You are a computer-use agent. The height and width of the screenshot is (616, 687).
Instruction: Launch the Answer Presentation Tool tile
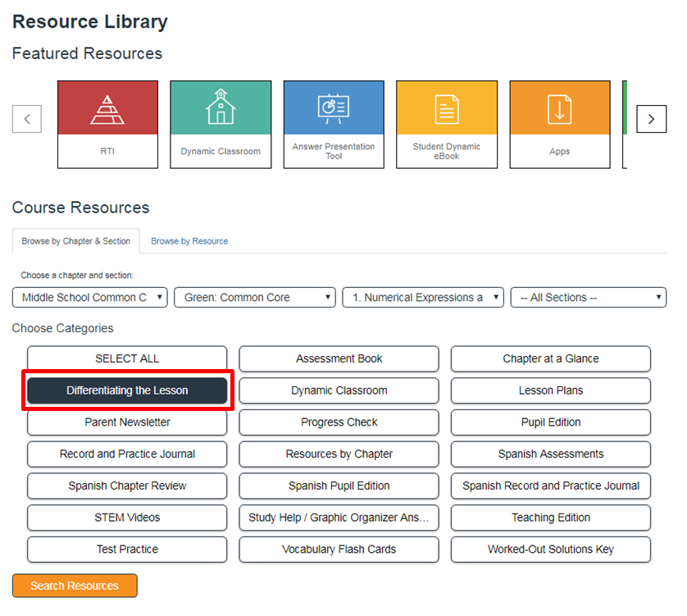coord(334,124)
